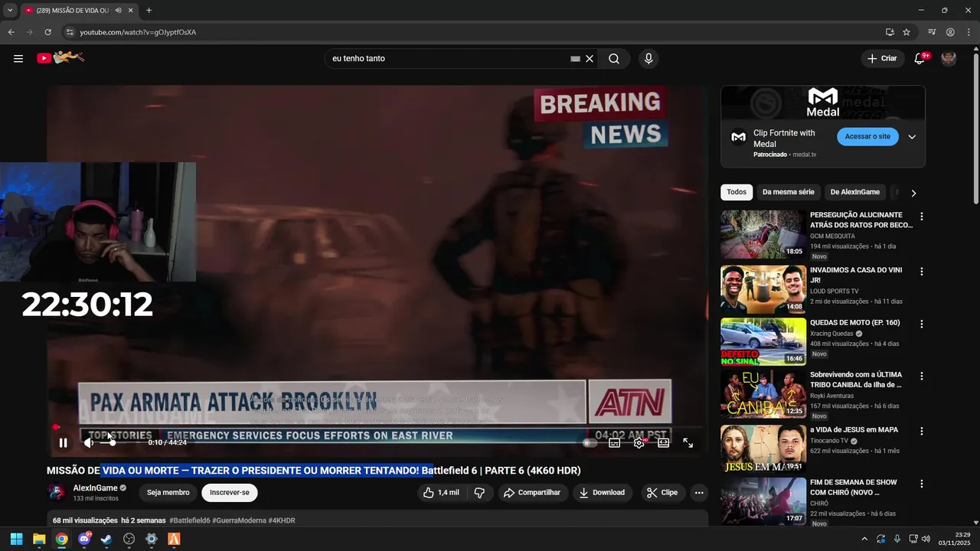Select the Da mesma série chip

(x=789, y=192)
